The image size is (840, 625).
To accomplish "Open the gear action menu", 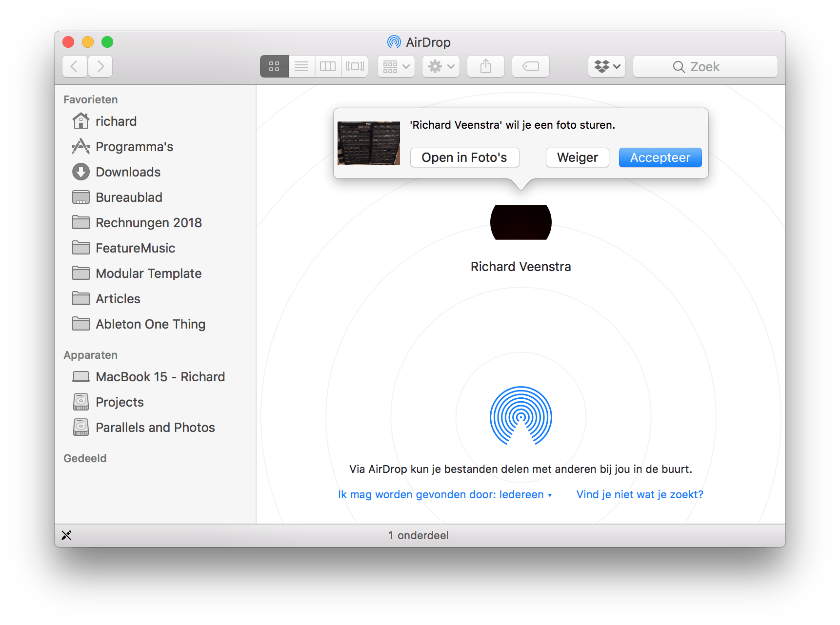I will (441, 66).
